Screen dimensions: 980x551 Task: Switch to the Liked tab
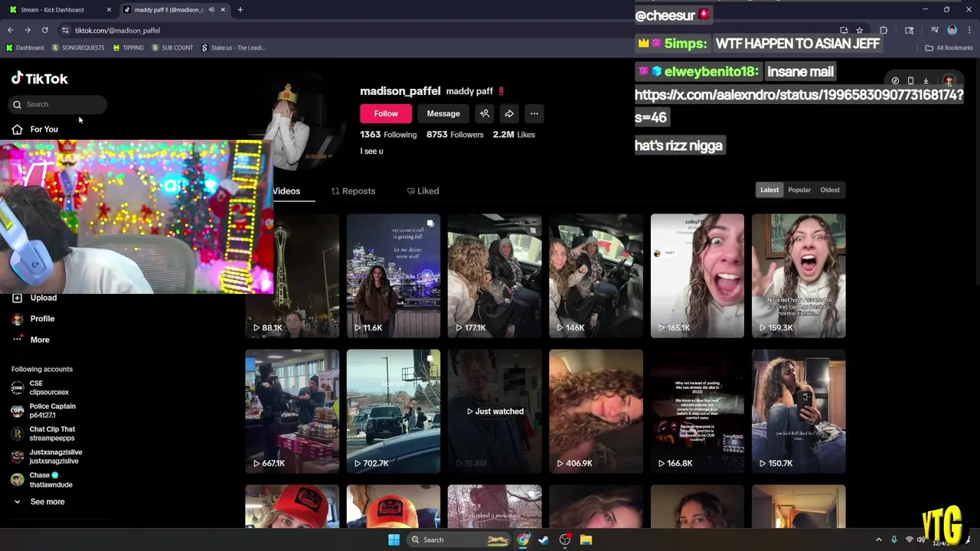point(423,191)
